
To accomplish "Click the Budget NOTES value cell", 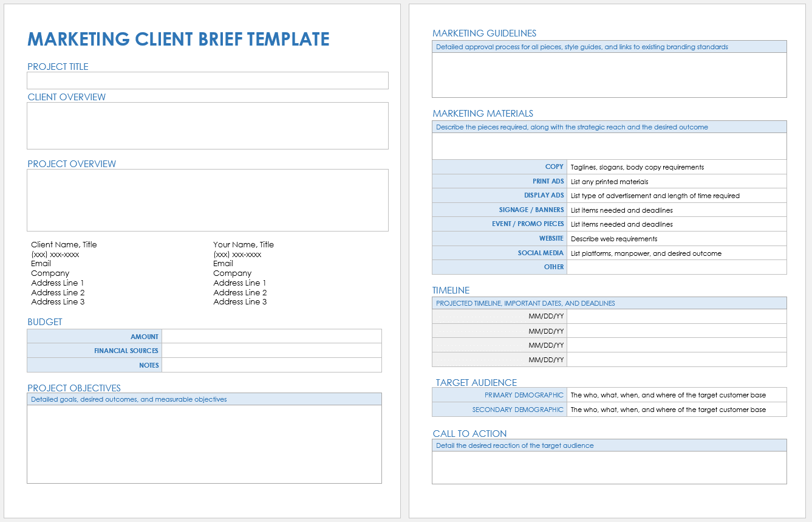I will [x=271, y=365].
